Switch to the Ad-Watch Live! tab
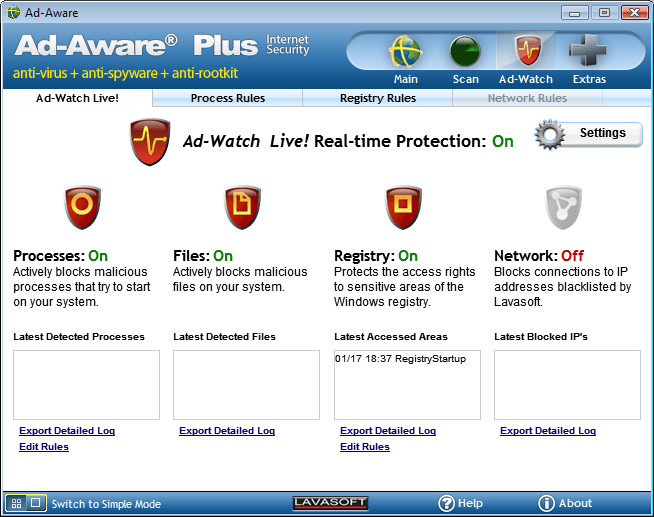 [x=77, y=98]
